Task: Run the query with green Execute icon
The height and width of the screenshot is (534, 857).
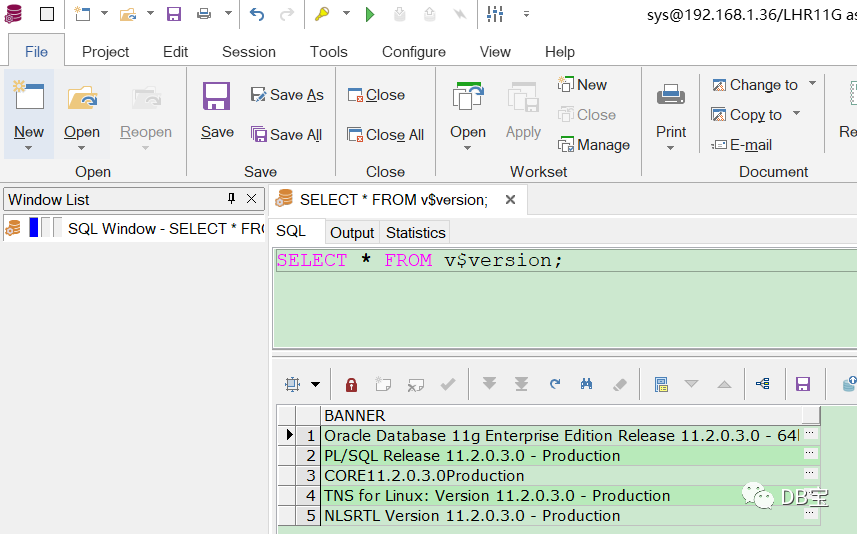Action: pos(370,14)
